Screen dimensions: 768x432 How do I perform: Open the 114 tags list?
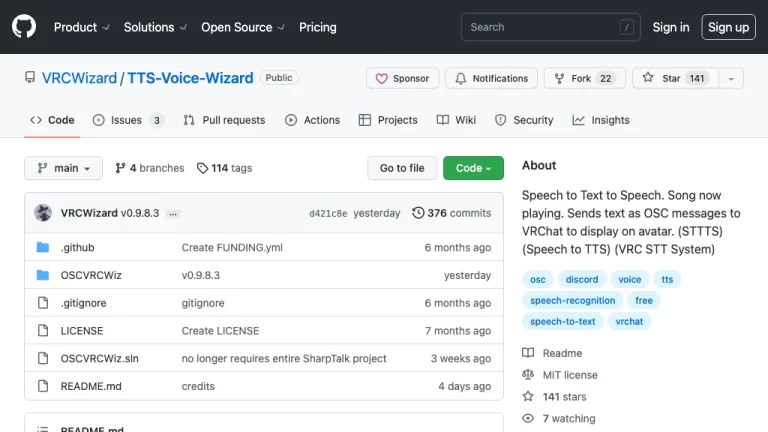pos(225,168)
